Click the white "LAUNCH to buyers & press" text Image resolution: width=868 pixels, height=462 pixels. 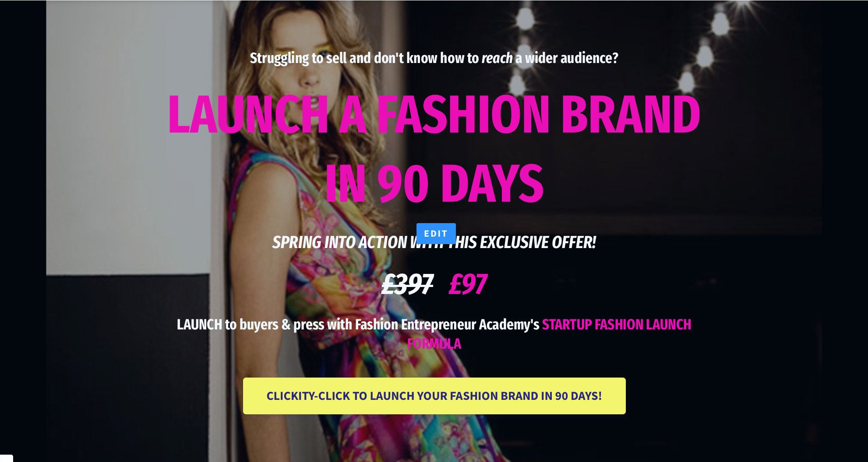click(265, 325)
